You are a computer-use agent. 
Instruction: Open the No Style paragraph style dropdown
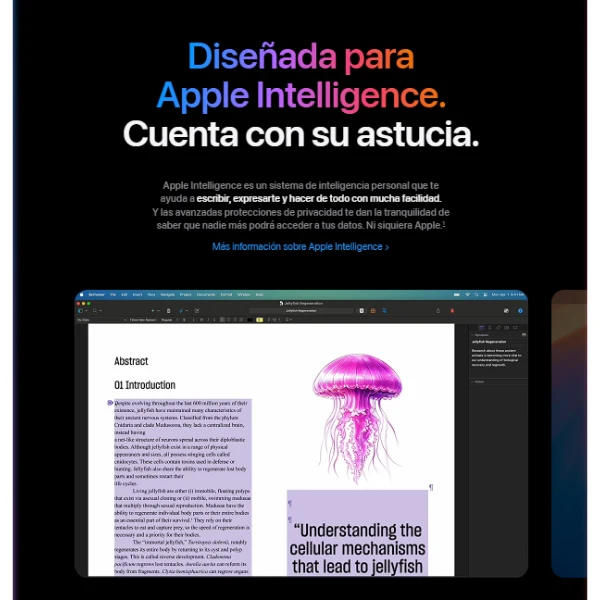coord(102,320)
